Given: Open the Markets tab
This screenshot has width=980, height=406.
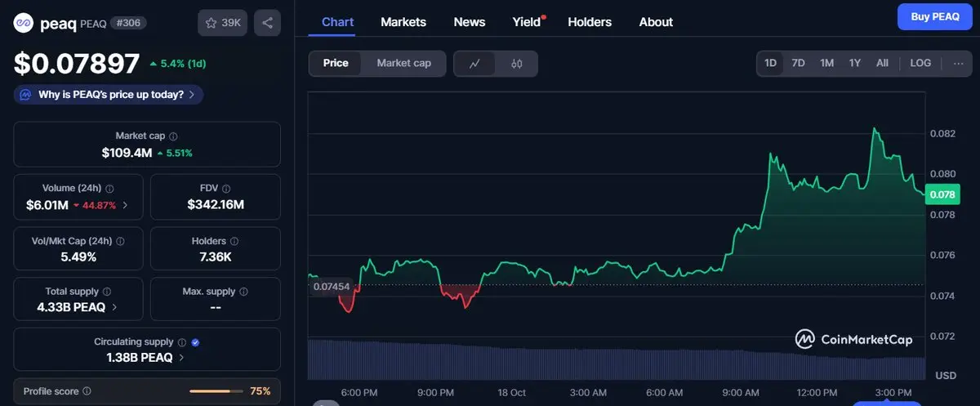Looking at the screenshot, I should coord(403,22).
